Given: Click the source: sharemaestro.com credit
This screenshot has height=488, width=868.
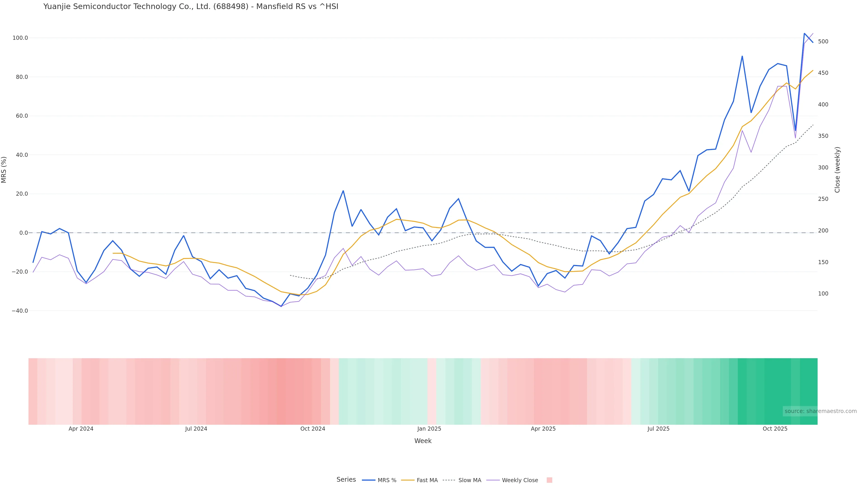Looking at the screenshot, I should coord(821,411).
